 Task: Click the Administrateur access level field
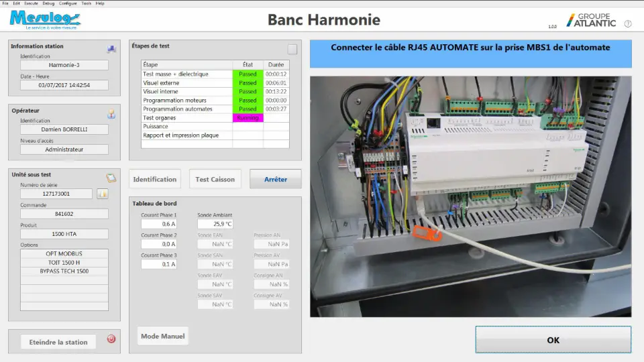[x=64, y=149]
